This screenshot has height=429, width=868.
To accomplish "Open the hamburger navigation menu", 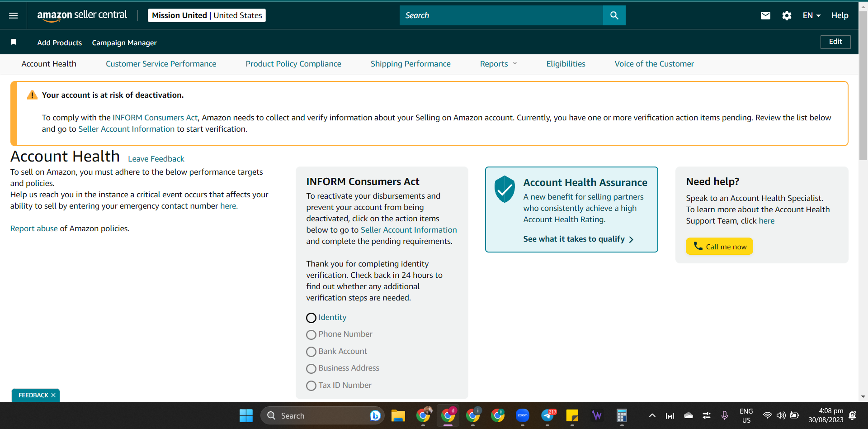I will coord(14,15).
